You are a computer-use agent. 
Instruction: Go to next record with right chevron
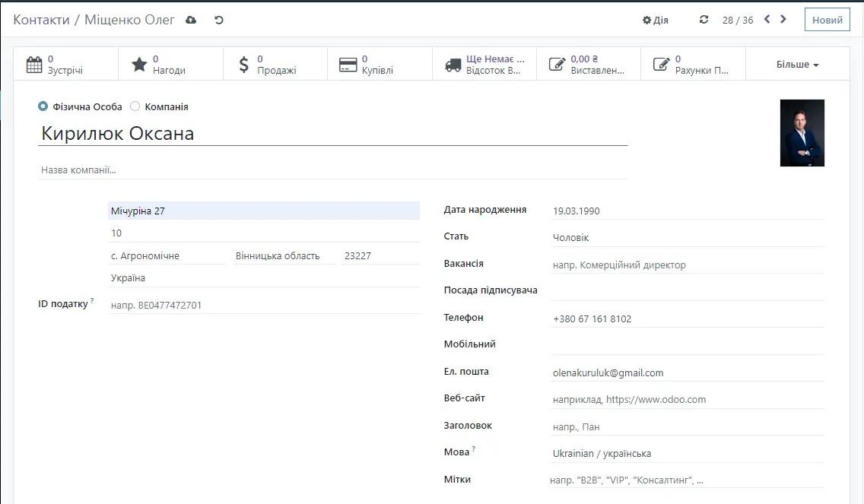[783, 20]
